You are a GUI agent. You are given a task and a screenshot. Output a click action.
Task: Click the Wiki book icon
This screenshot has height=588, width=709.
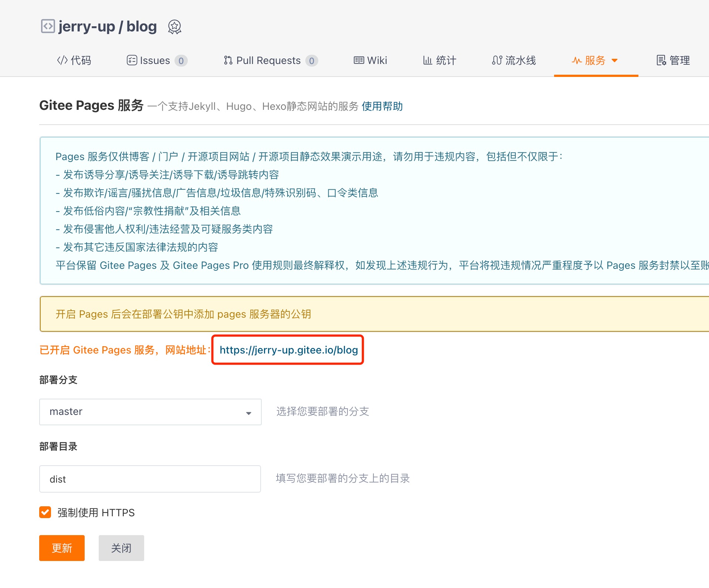(x=359, y=60)
